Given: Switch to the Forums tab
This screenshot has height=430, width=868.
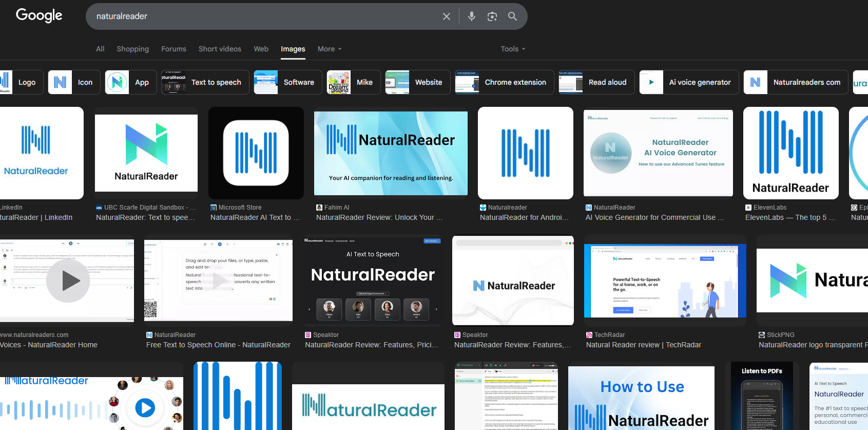Looking at the screenshot, I should pyautogui.click(x=173, y=49).
